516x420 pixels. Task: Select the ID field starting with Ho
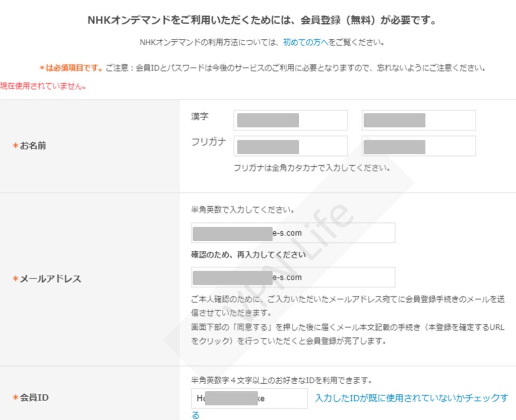[249, 398]
